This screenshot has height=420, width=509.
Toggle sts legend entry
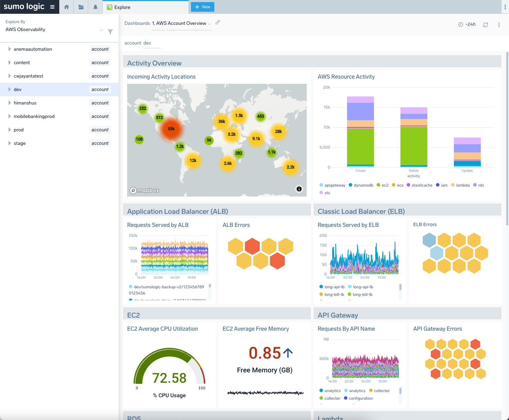click(x=325, y=193)
